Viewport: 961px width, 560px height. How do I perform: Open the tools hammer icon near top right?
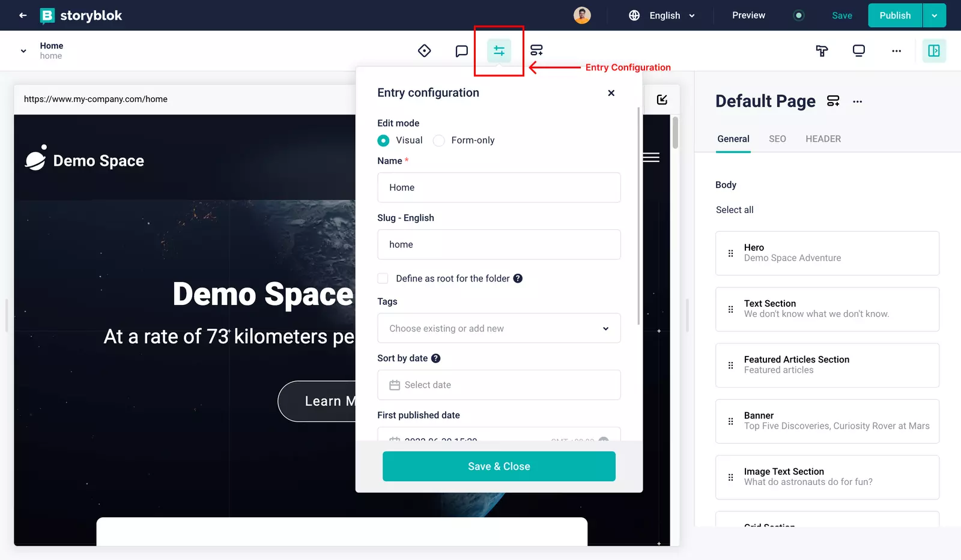(x=821, y=50)
